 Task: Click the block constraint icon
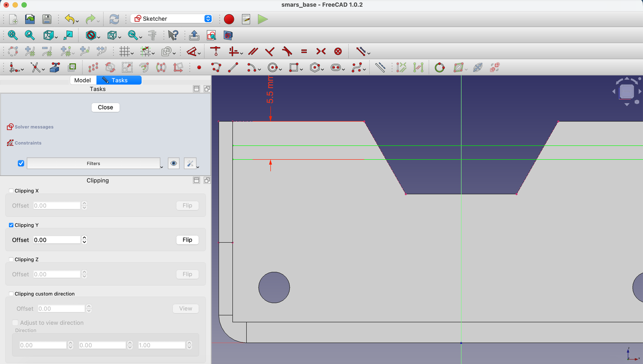[x=338, y=52]
